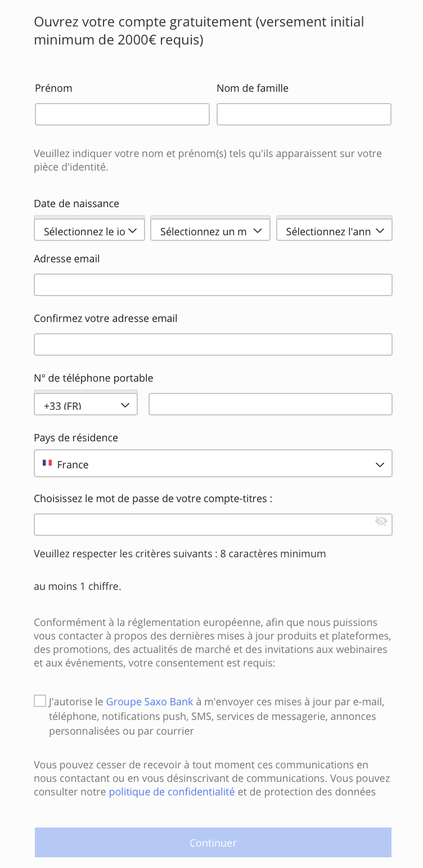Expand the Pays de résidence dropdown
The image size is (423, 868).
(213, 464)
